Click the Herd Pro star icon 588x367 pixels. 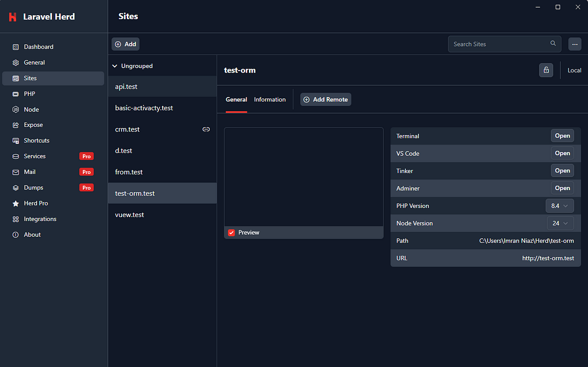click(16, 203)
